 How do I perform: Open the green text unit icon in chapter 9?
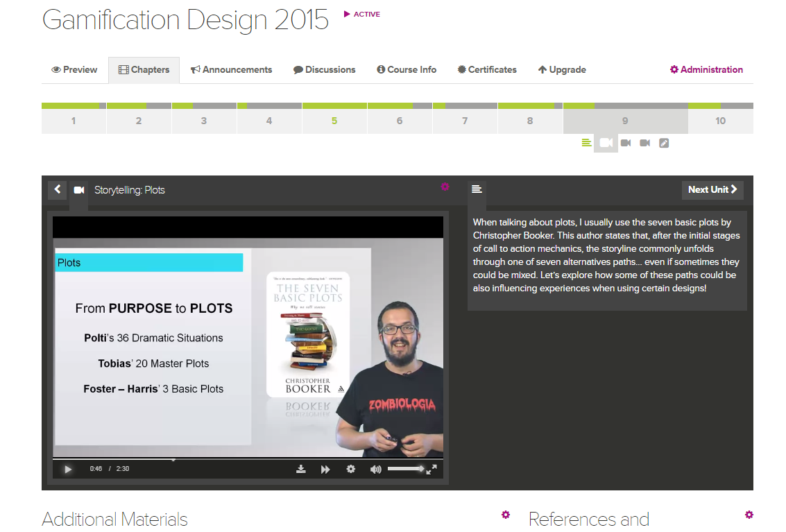(x=586, y=143)
